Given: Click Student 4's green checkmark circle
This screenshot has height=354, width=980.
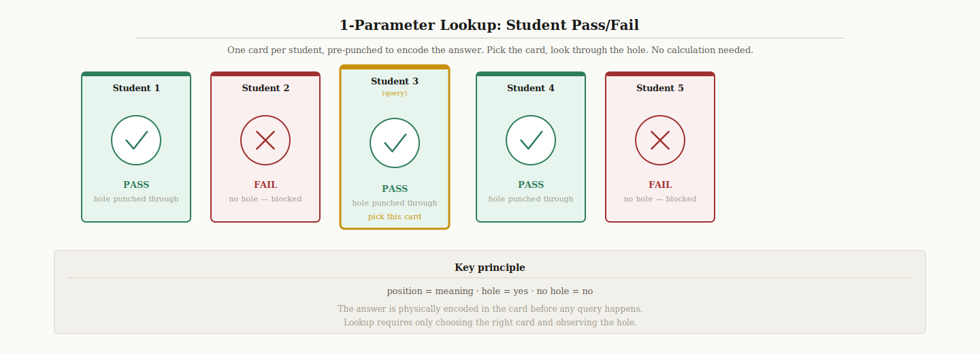Looking at the screenshot, I should [531, 140].
